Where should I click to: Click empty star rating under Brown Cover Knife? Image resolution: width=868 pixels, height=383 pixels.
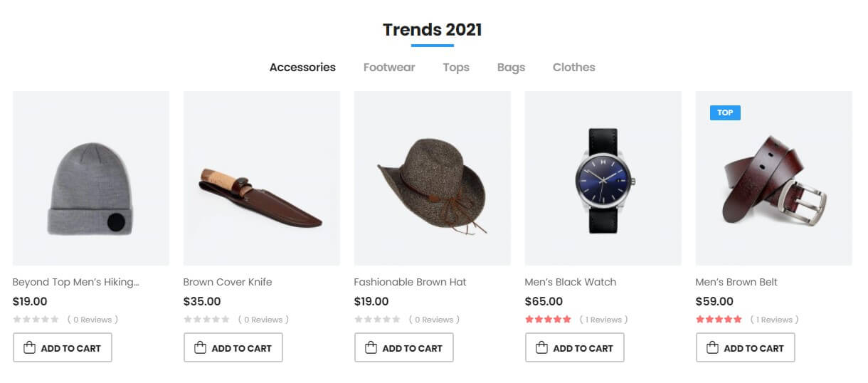point(206,320)
